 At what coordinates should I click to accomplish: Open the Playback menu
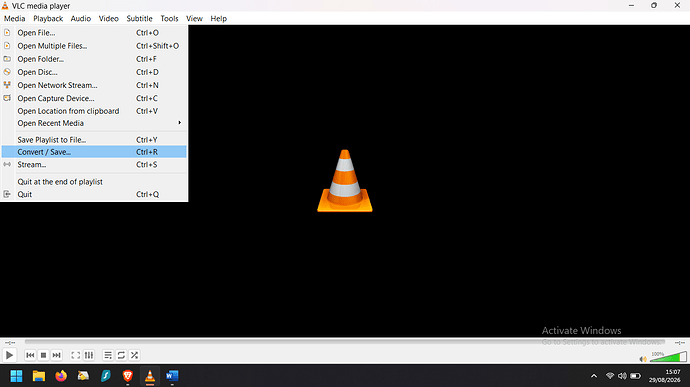pos(48,18)
